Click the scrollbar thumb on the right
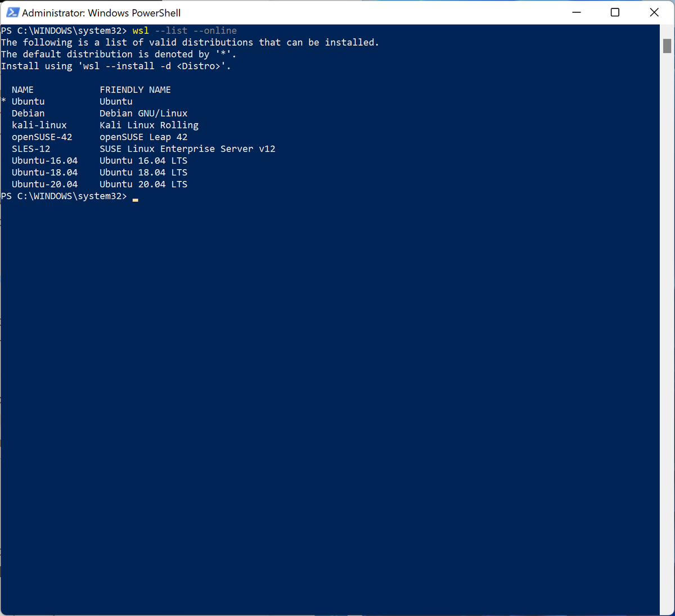Image resolution: width=675 pixels, height=616 pixels. 668,45
